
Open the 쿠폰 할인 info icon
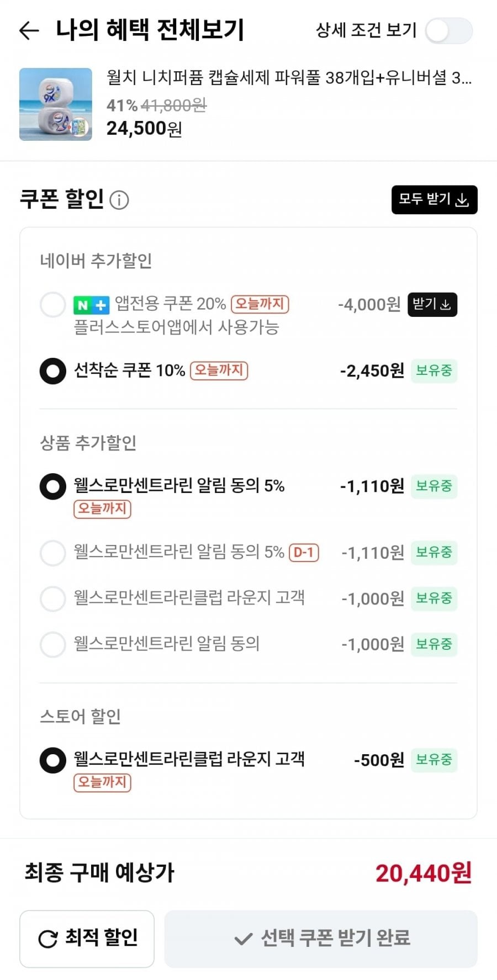pyautogui.click(x=119, y=200)
